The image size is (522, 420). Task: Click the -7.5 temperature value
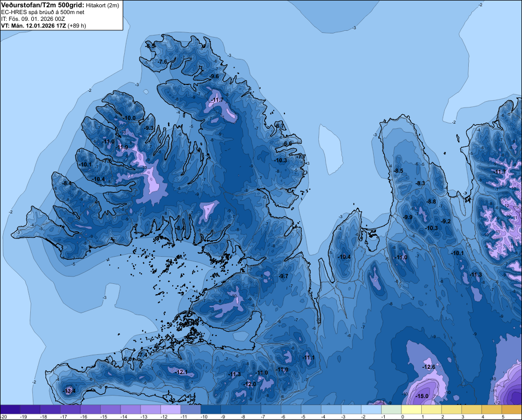108,161
